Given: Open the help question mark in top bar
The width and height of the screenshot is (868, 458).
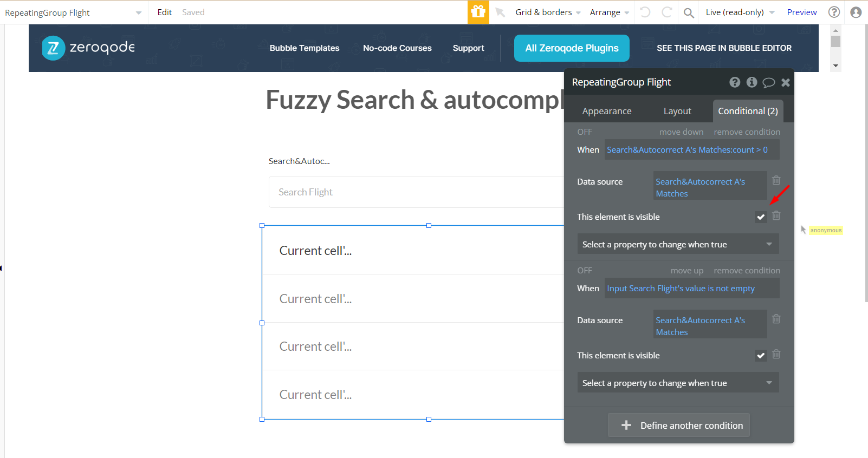Looking at the screenshot, I should pyautogui.click(x=834, y=12).
